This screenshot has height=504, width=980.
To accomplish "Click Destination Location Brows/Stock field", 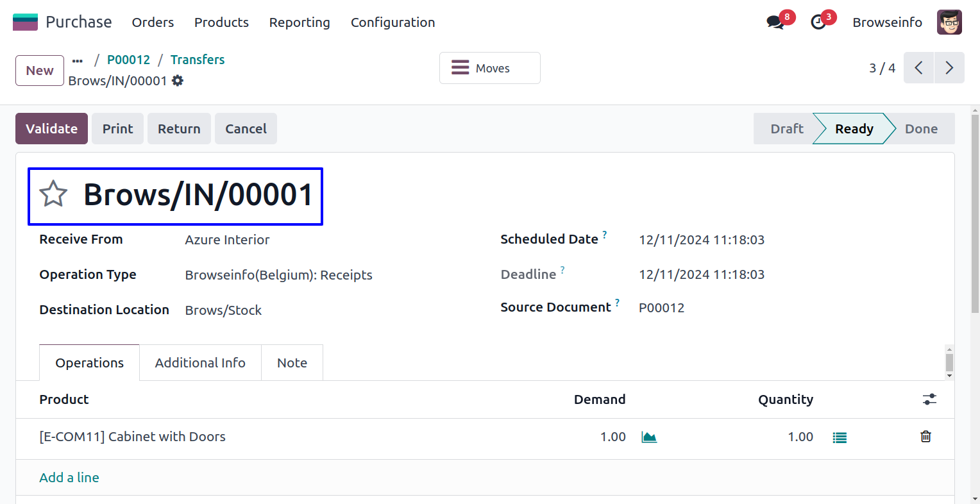I will 223,310.
